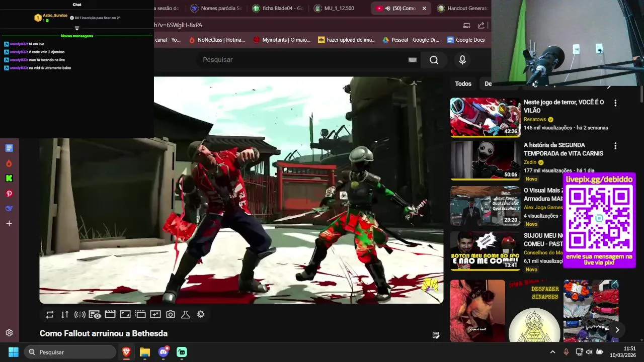Click the sparkle enhance video icon
644x362 pixels.
tap(155, 315)
